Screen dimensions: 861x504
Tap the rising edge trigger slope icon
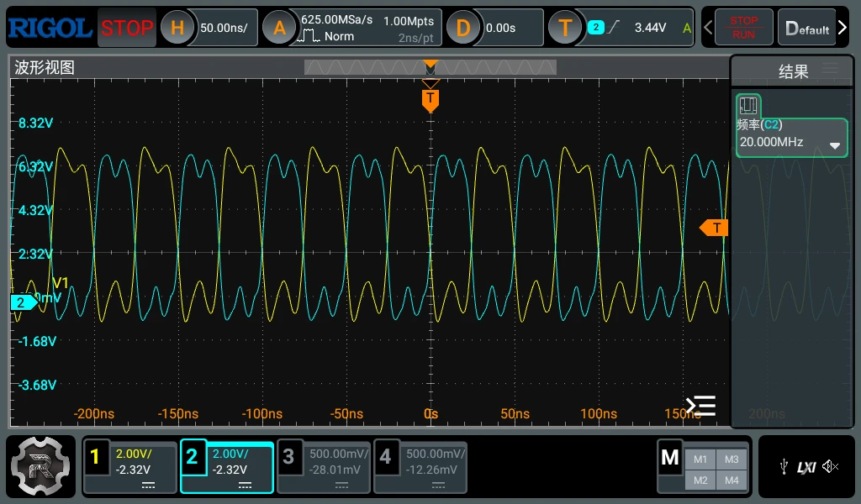[614, 27]
